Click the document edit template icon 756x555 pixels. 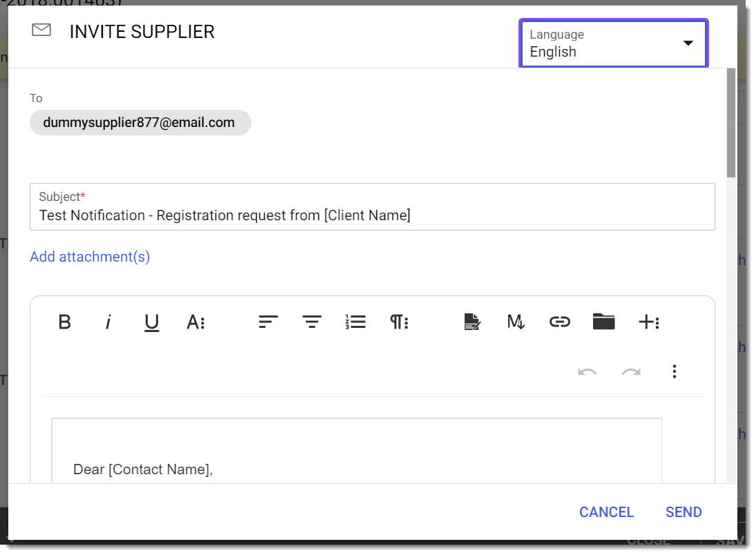(472, 322)
